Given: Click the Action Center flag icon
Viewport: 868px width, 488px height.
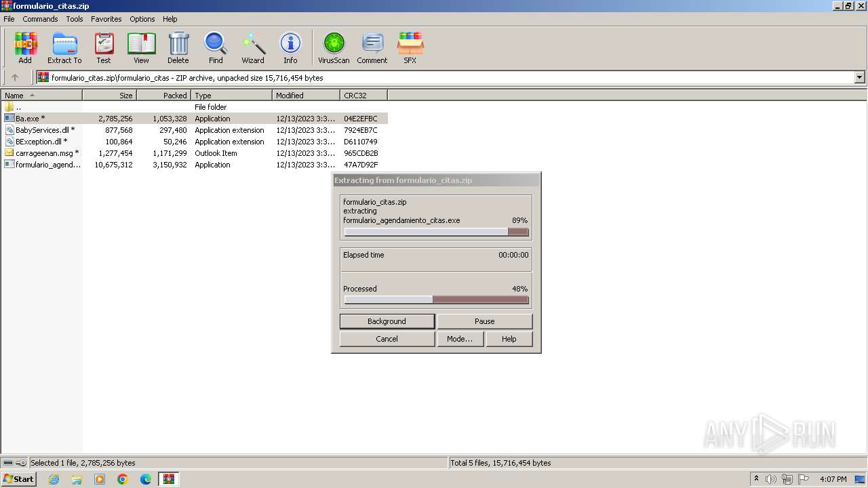Looking at the screenshot, I should [x=804, y=479].
